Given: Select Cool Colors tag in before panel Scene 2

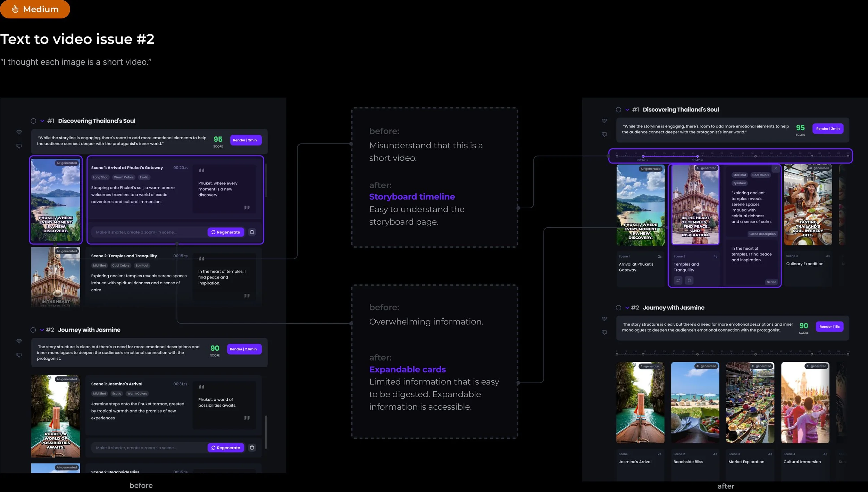Looking at the screenshot, I should point(120,265).
